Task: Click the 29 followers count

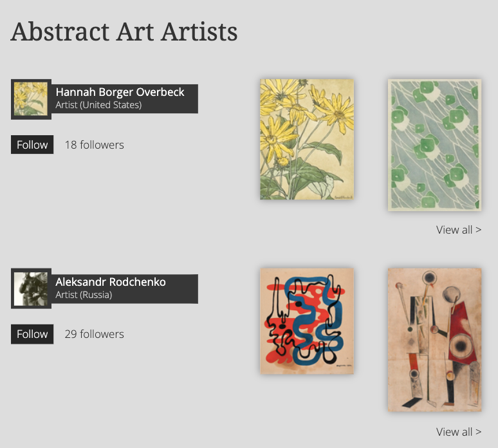Action: [94, 334]
